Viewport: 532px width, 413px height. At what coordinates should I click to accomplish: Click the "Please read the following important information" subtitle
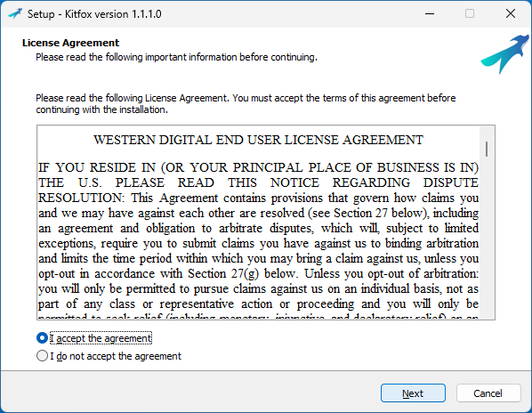point(176,57)
